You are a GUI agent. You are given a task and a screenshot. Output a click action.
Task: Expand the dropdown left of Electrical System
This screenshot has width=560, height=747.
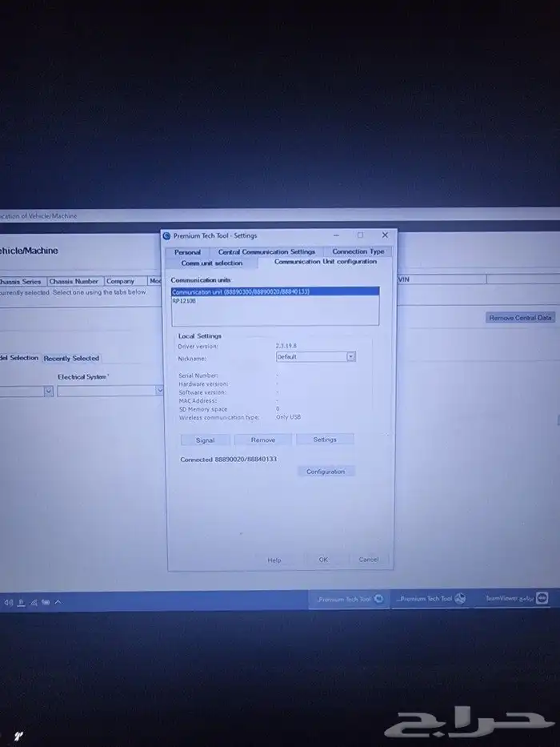[48, 392]
